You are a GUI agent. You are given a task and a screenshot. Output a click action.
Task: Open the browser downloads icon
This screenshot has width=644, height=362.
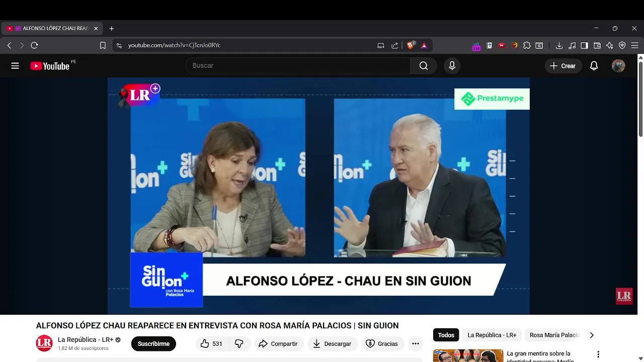559,45
